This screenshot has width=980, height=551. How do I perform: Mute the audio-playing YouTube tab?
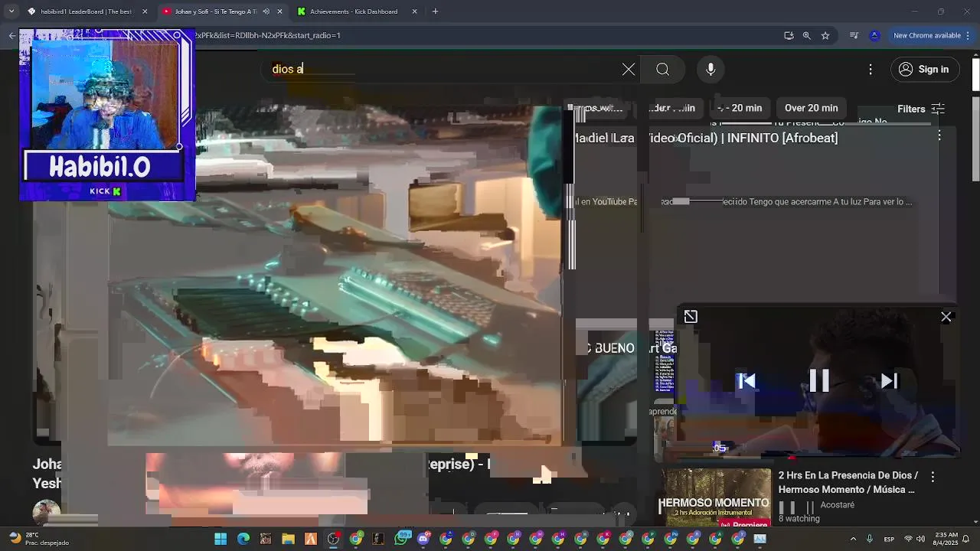[x=266, y=11]
